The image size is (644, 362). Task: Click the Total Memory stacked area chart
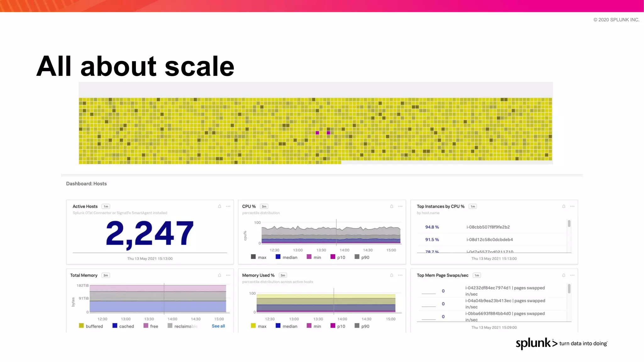click(158, 299)
